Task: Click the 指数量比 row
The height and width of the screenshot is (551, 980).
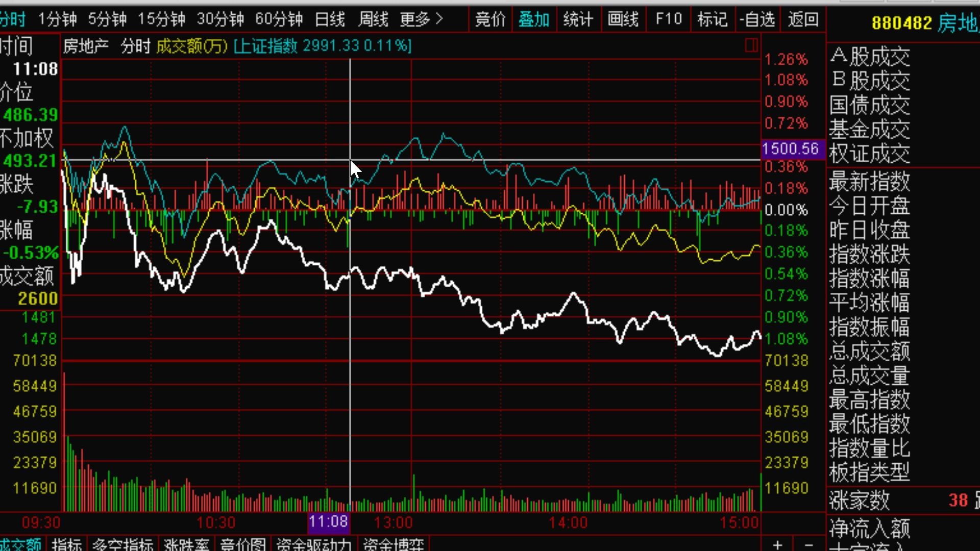Action: coord(870,448)
